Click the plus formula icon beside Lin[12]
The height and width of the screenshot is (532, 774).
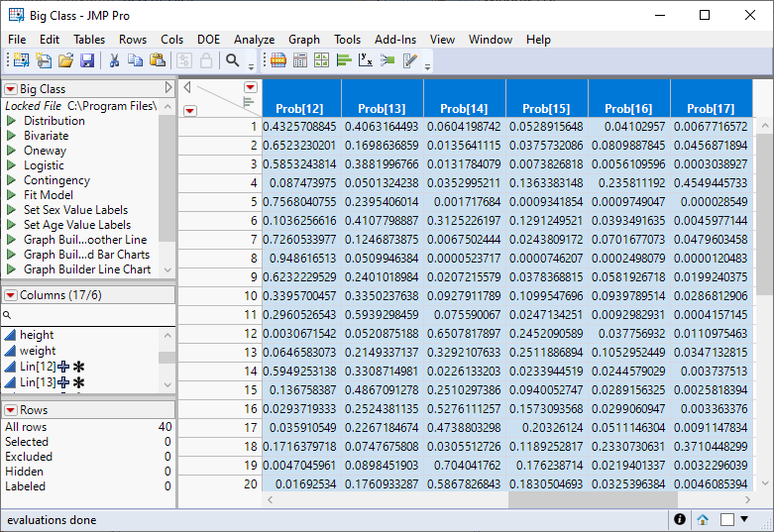coord(64,367)
